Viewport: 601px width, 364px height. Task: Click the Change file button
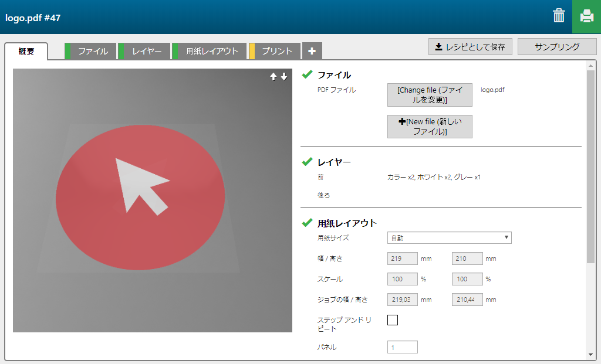coord(430,95)
